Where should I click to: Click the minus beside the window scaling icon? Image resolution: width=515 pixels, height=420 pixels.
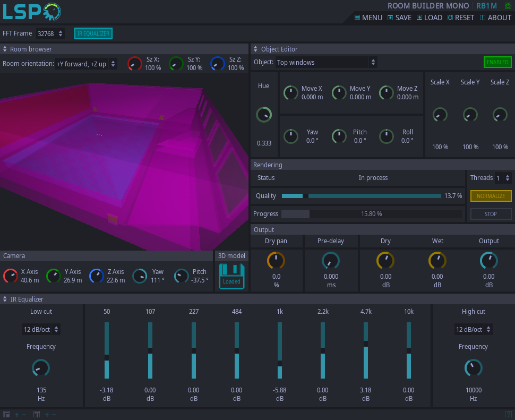[24, 415]
